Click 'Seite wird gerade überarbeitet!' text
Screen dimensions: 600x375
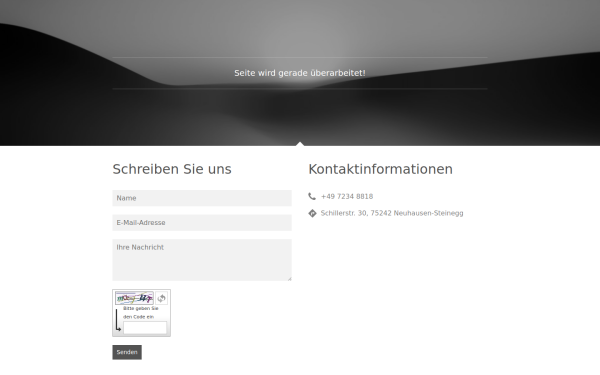[x=300, y=73]
